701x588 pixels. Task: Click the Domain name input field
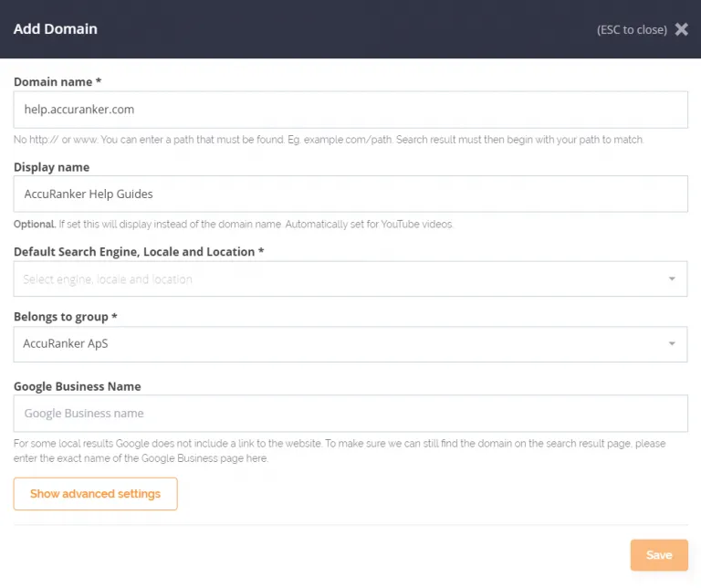350,110
